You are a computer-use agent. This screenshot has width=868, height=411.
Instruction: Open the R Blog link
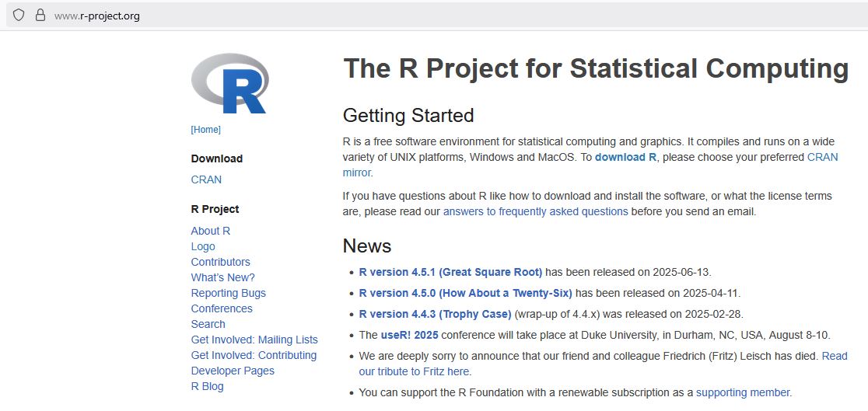[207, 386]
